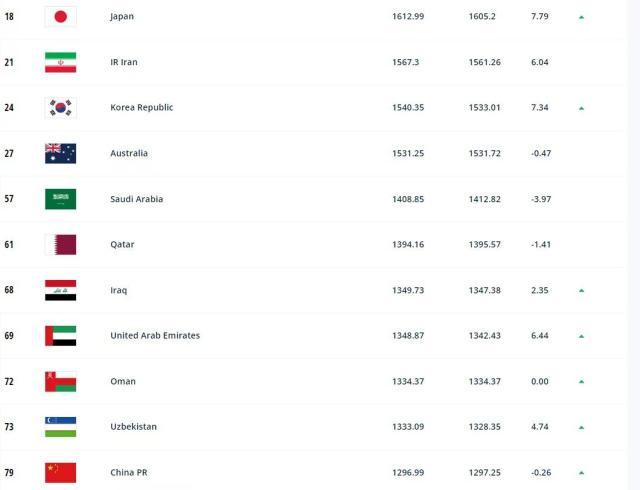This screenshot has width=640, height=490.
Task: Click the up arrow in Uzbekistan's row
Action: 581,427
